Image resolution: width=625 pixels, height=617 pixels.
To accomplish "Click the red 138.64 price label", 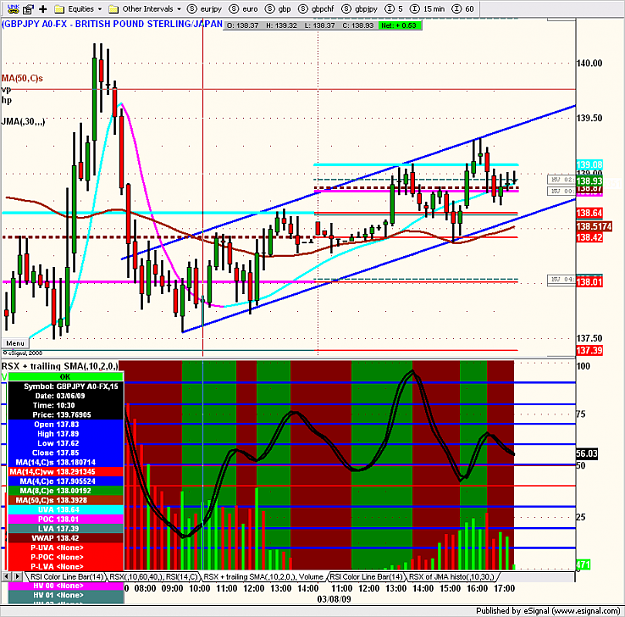I will tap(589, 213).
